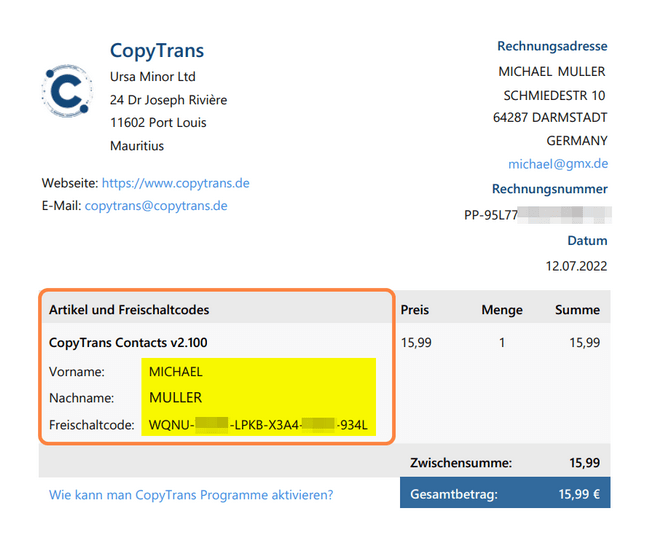Click the 'Rechnungsadresse' heading
This screenshot has width=650, height=541.
point(552,46)
